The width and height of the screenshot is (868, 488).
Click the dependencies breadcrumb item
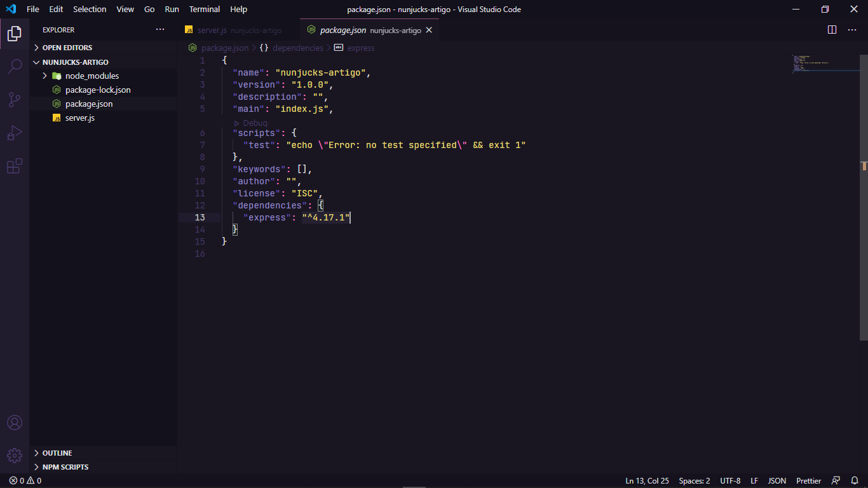point(298,48)
